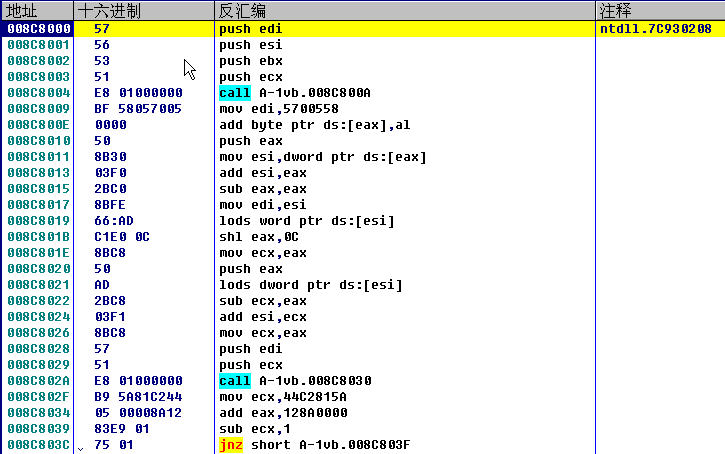Click instruction mov edi,5700558

click(279, 109)
